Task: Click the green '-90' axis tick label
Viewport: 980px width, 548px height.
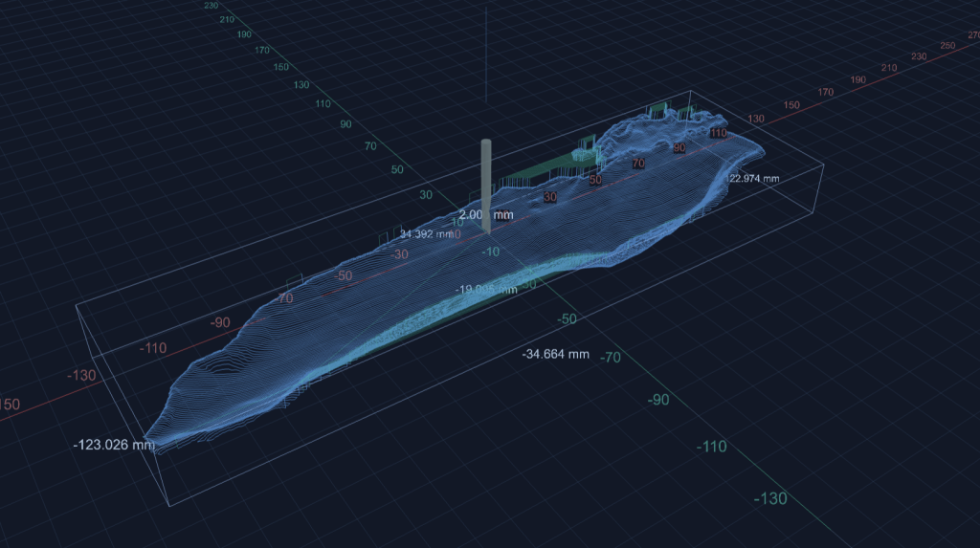Action: click(658, 400)
